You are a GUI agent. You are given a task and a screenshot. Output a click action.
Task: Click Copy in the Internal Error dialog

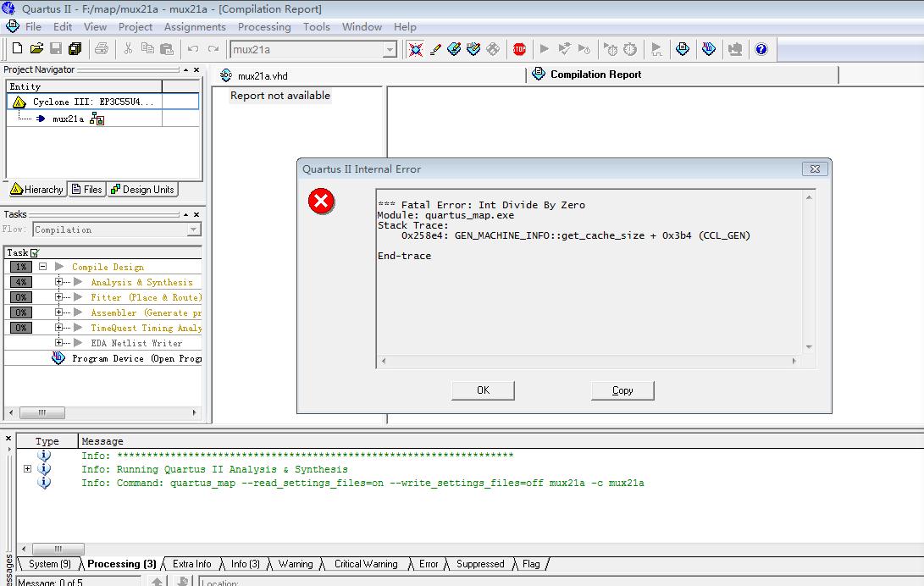coord(622,390)
